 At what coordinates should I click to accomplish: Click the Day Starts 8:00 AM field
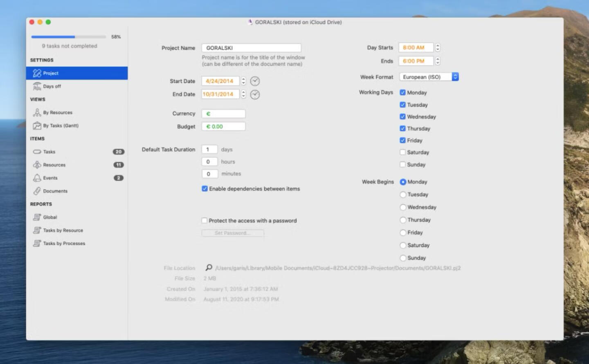(416, 47)
